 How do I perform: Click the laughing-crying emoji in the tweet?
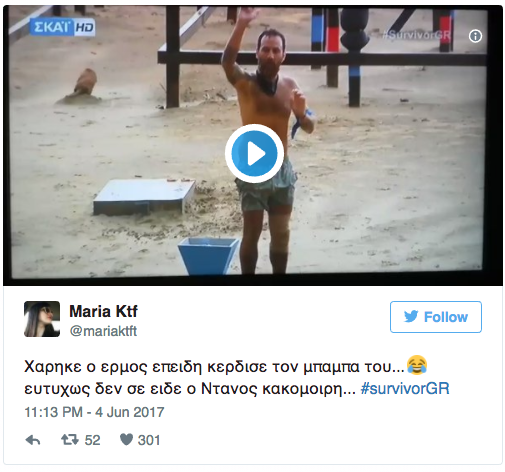(x=417, y=365)
